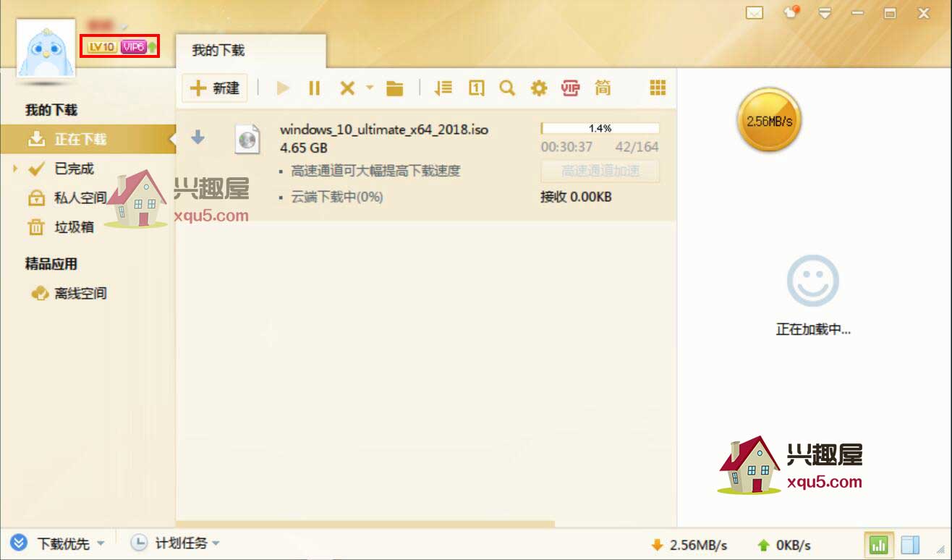
Task: Toggle the side panel status bar icon
Action: click(x=910, y=545)
